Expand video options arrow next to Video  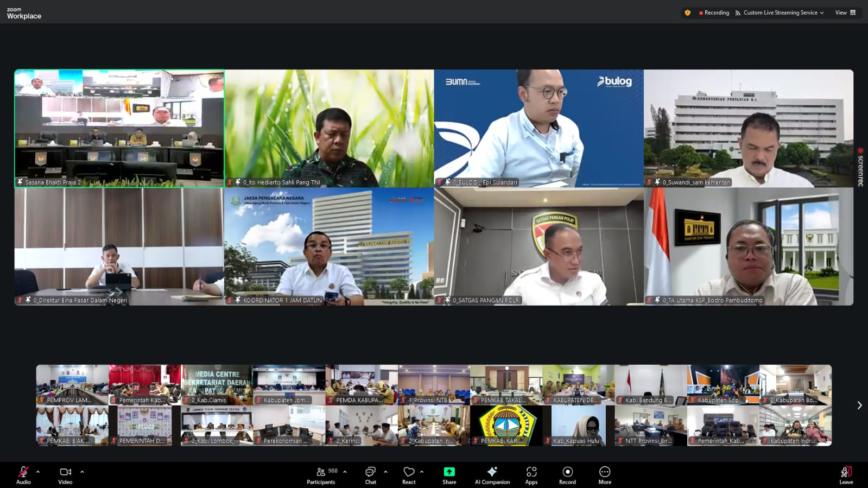tap(82, 472)
